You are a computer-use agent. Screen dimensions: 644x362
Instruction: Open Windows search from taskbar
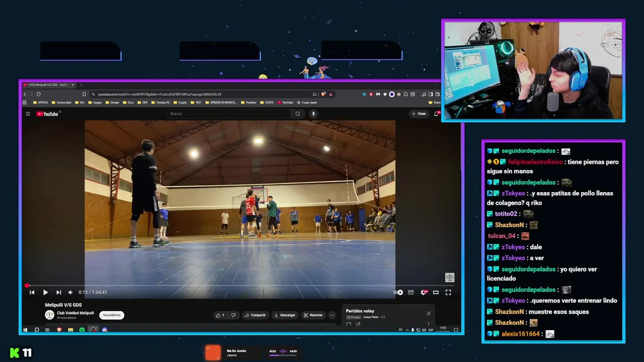(x=36, y=330)
